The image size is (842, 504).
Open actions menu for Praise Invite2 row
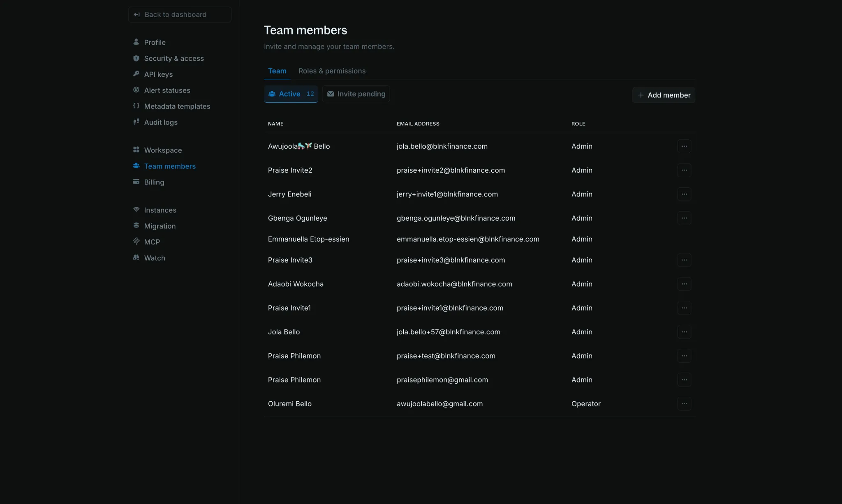point(684,170)
